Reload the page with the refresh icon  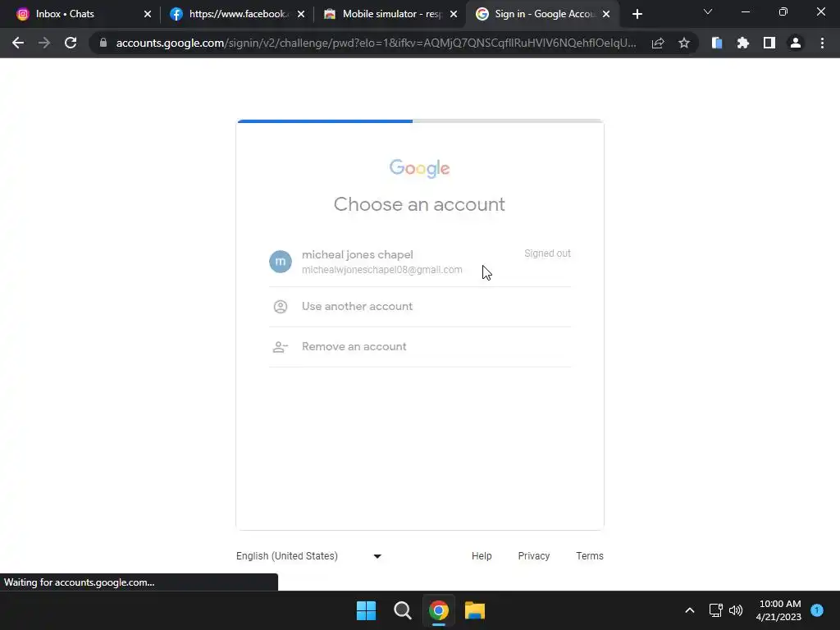click(x=71, y=43)
